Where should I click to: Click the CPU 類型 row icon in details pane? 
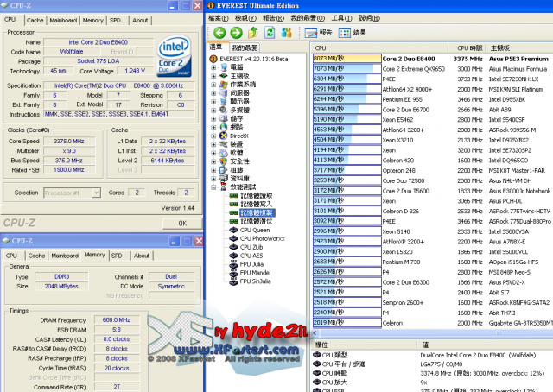coord(317,355)
